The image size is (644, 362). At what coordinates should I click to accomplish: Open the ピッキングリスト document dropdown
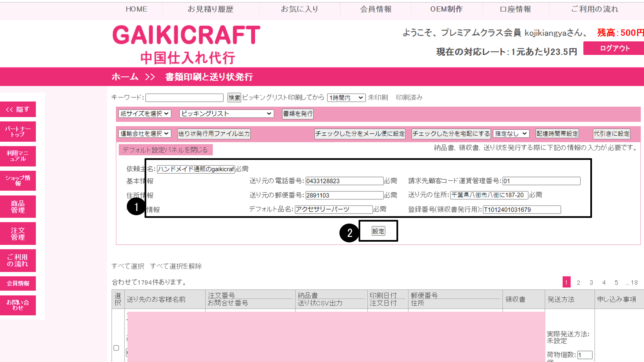(x=226, y=114)
